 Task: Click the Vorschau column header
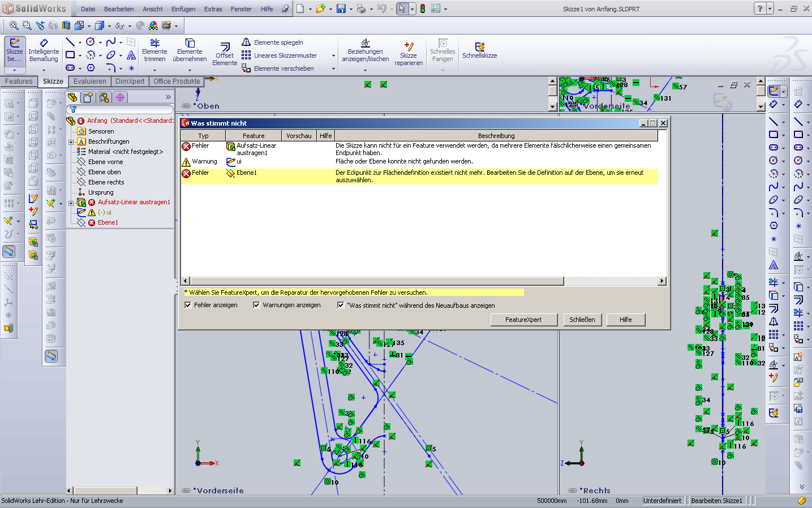click(x=299, y=136)
